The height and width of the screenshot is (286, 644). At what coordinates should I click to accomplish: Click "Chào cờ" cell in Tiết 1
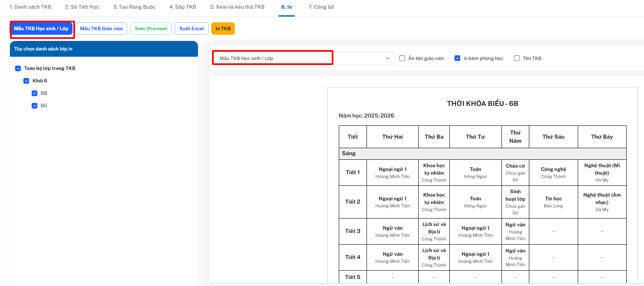coord(515,172)
